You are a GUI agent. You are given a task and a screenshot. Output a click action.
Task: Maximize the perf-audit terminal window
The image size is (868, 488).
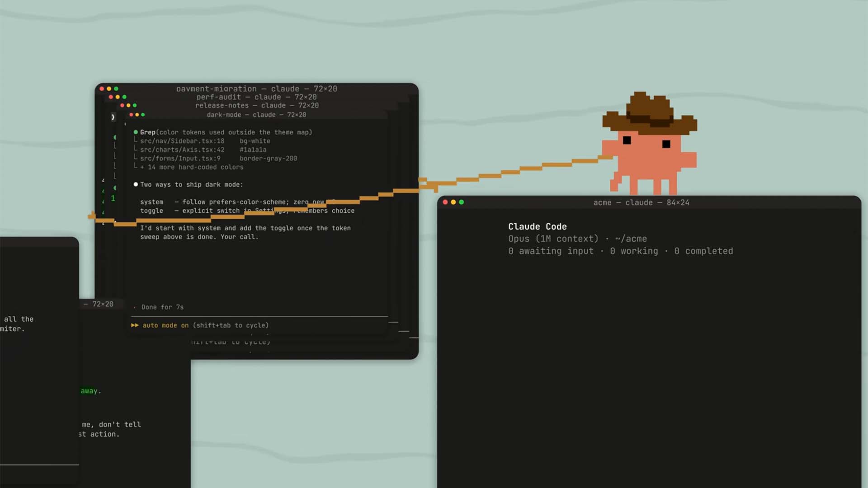pos(124,97)
